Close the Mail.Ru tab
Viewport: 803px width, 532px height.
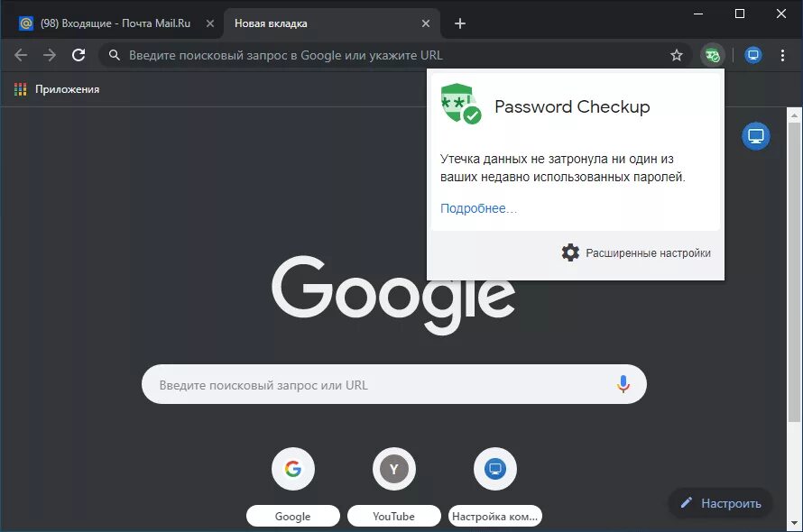point(210,23)
